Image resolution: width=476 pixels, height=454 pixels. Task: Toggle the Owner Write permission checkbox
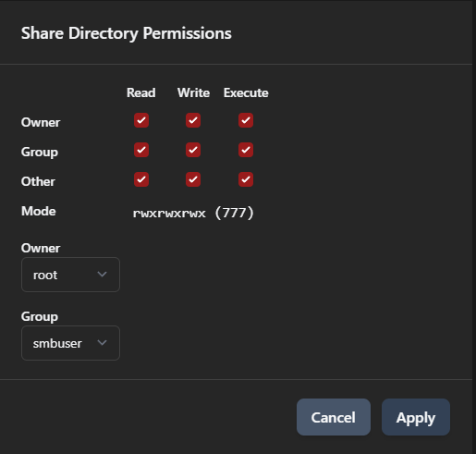pos(193,120)
